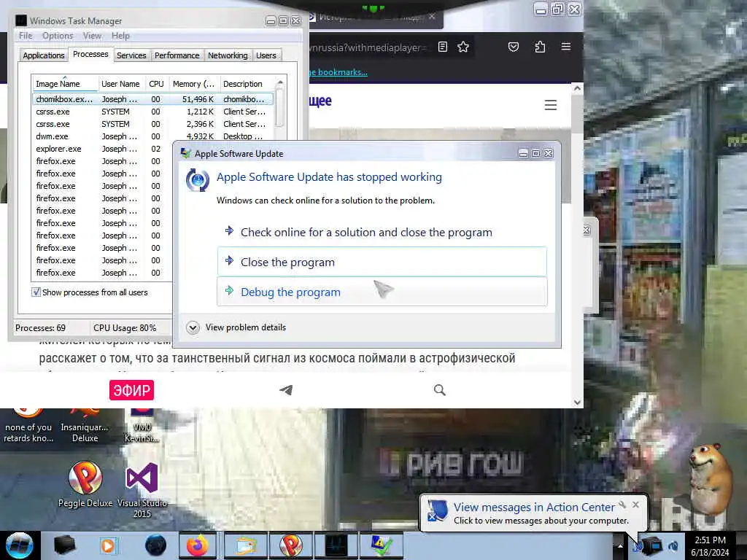Open bookmarks link in Firefox toolbar
Viewport: 747px width, 560px height.
point(338,72)
